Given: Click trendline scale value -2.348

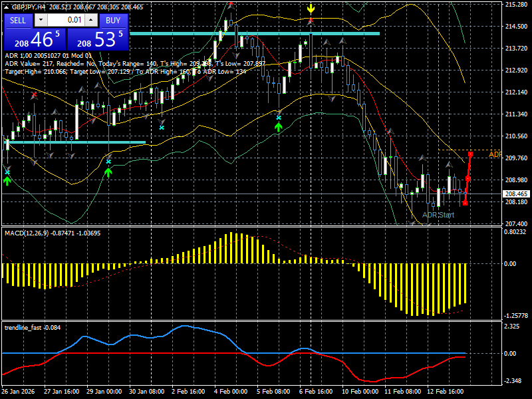Looking at the screenshot, I should 513,380.
